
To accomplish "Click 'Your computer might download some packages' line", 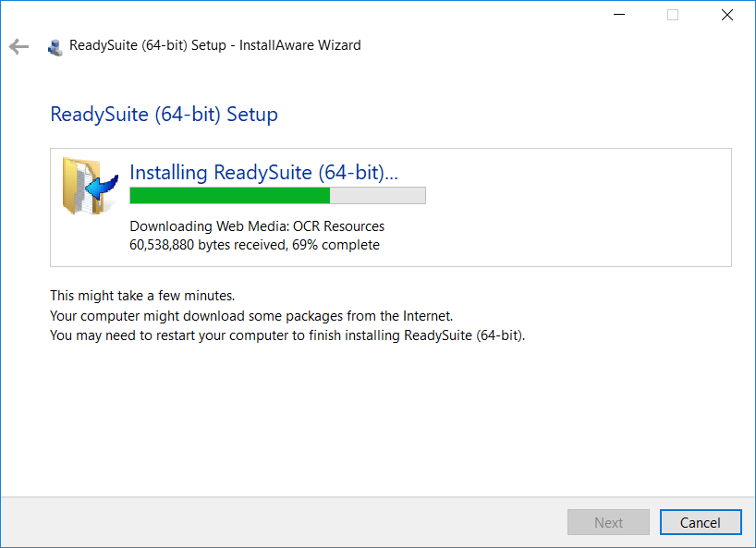I will click(x=251, y=316).
